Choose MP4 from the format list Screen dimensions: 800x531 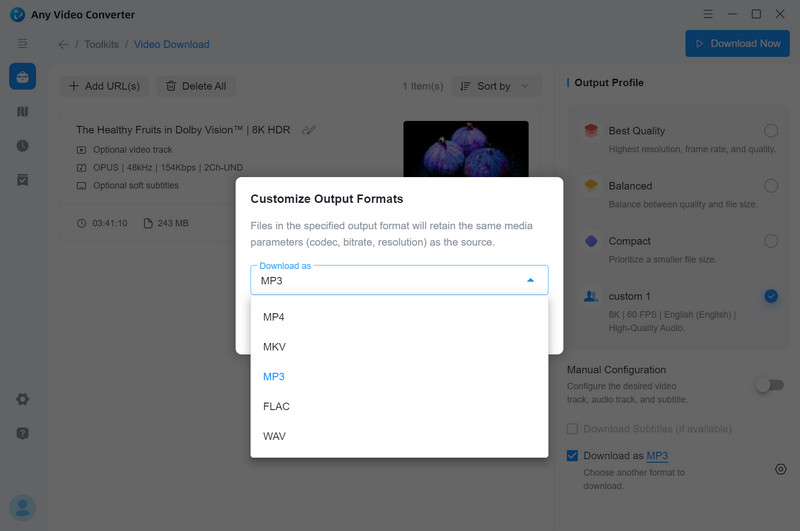coord(399,317)
